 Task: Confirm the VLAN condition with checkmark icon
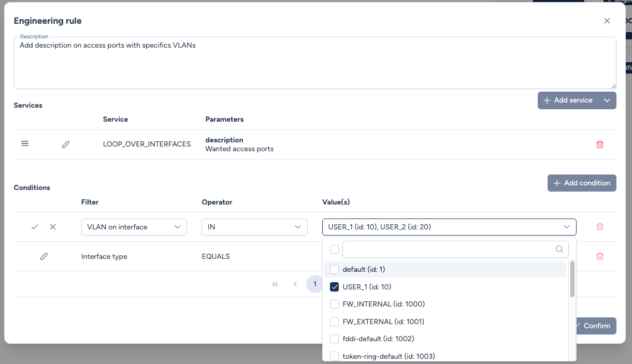point(35,227)
